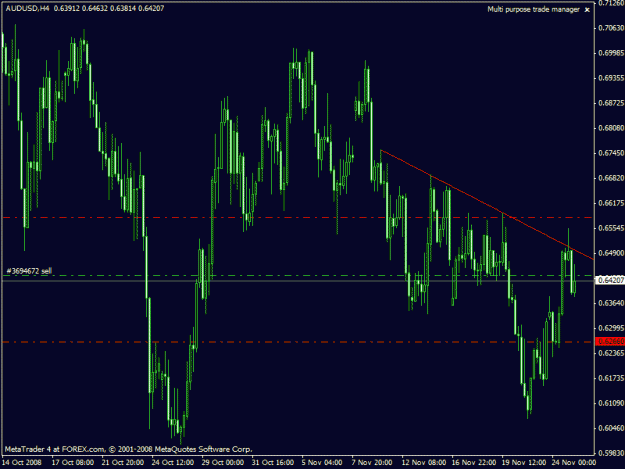Click the 0.68080 price scale label
625x469 pixels.
point(611,128)
